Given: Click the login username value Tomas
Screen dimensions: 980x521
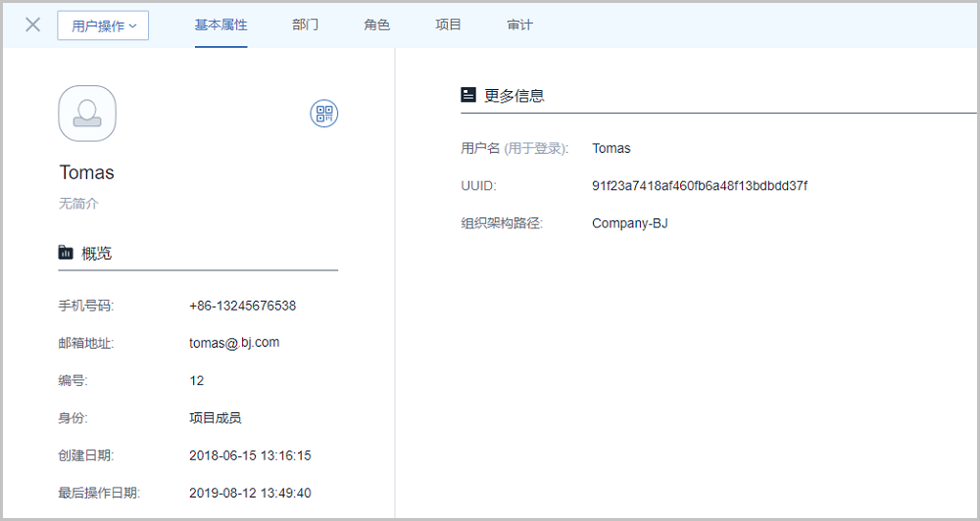Looking at the screenshot, I should pyautogui.click(x=611, y=149).
